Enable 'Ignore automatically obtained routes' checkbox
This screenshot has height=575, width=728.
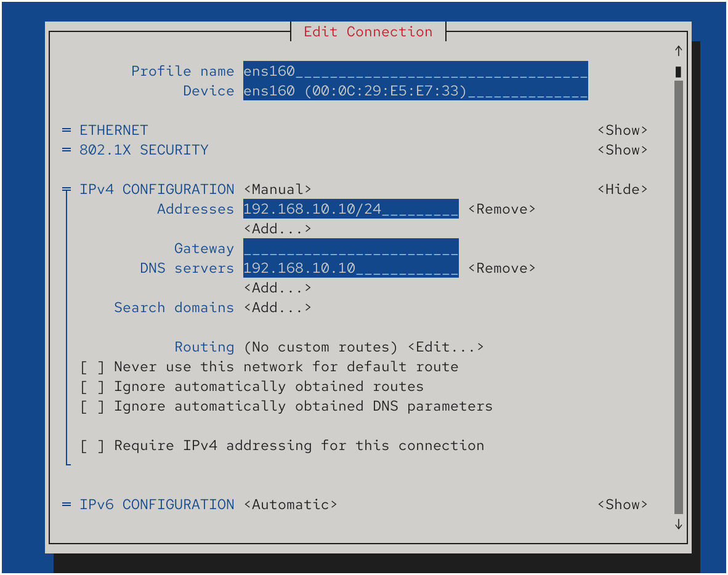pos(92,387)
